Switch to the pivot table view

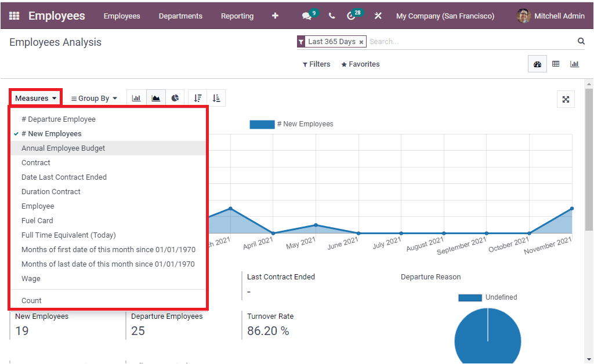pos(556,64)
